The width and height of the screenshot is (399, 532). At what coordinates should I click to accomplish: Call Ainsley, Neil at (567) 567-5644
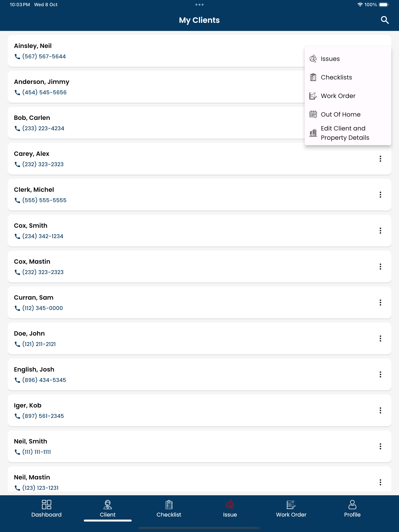coord(44,56)
